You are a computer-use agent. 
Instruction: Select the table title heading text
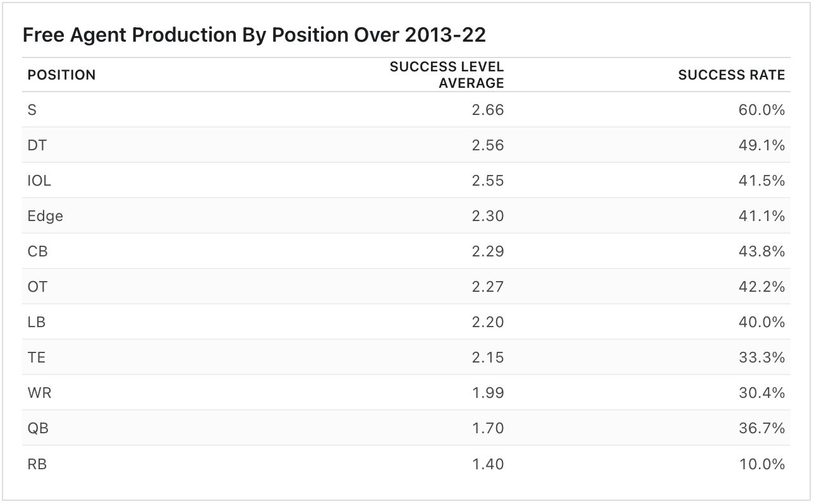point(254,35)
